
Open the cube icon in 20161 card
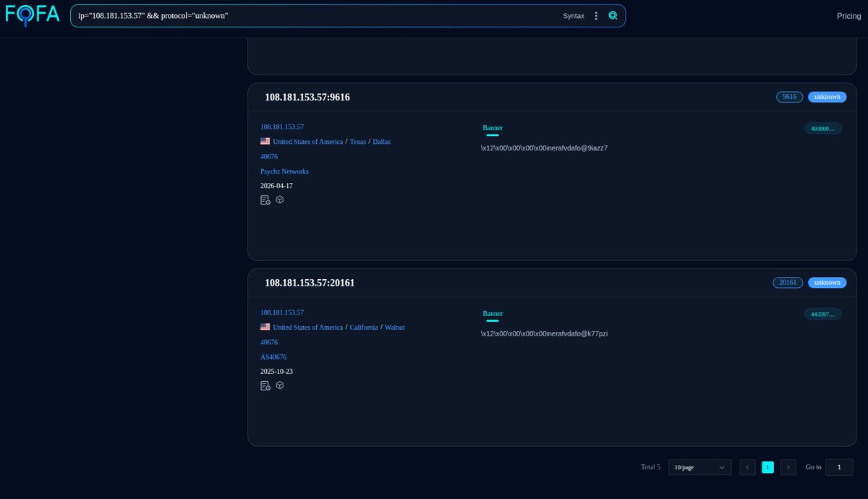(280, 385)
